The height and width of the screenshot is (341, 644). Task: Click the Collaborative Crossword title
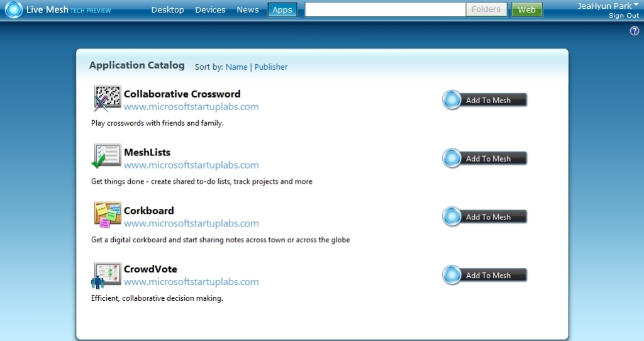tap(182, 94)
